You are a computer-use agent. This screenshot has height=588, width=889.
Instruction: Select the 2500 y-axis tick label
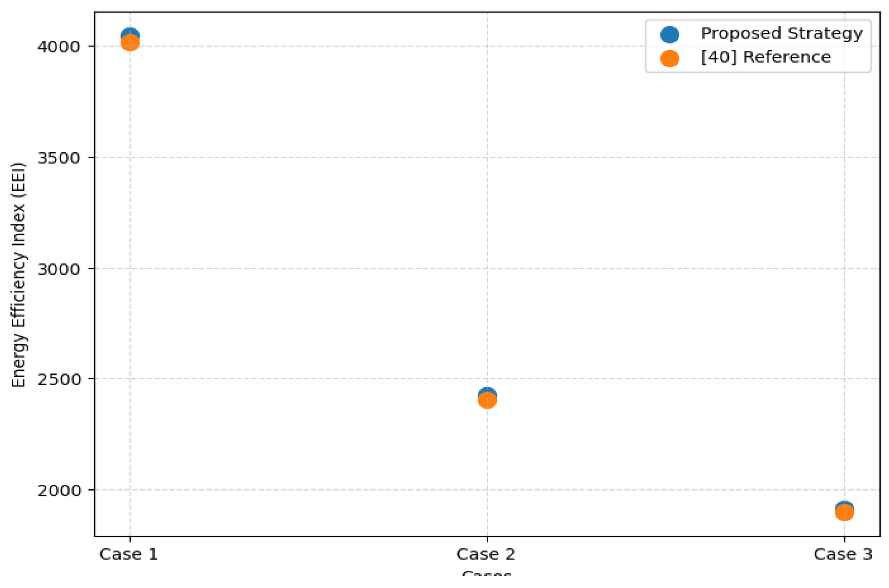click(x=58, y=379)
